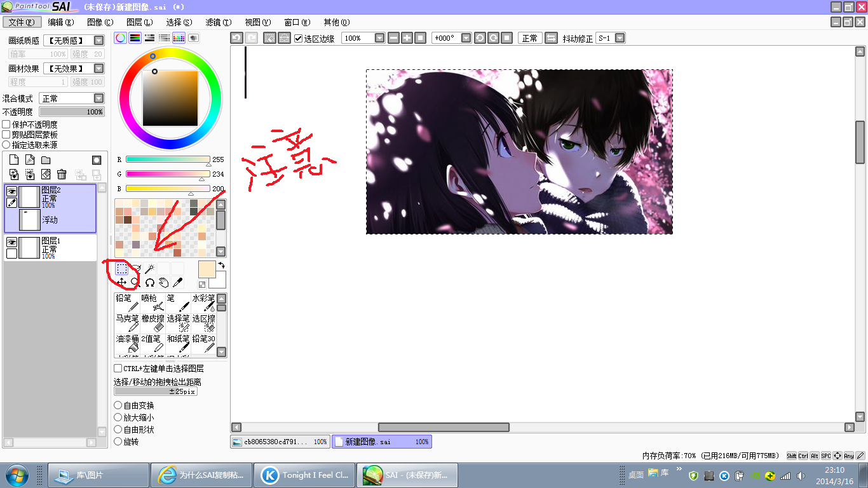Click the layer mask button
The height and width of the screenshot is (488, 868).
point(97,160)
